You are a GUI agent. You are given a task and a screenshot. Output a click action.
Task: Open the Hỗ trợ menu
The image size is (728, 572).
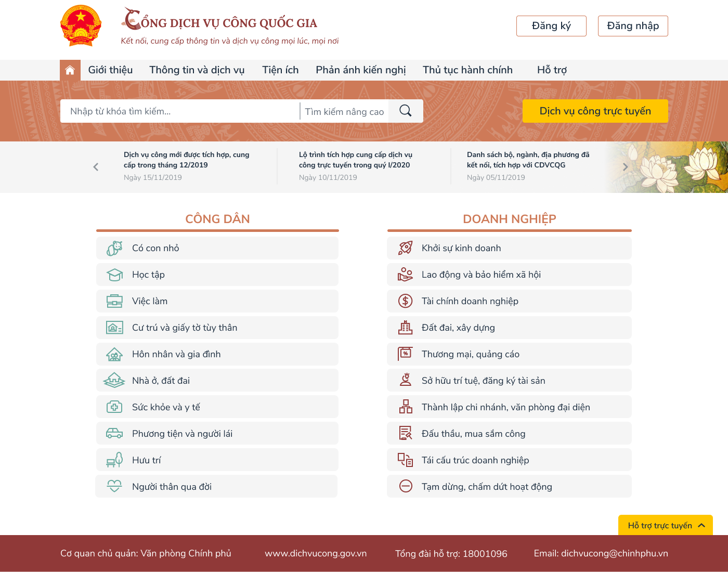552,70
